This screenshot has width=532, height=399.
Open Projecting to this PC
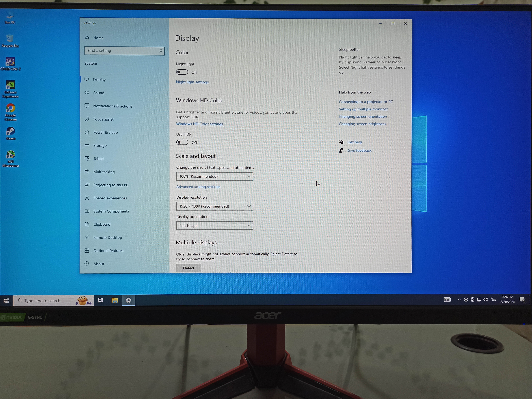click(x=124, y=185)
